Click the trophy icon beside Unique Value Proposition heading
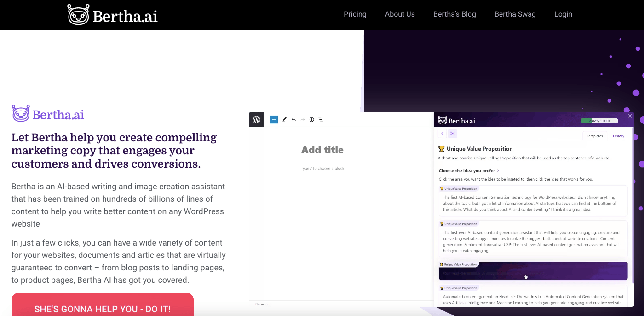The width and height of the screenshot is (644, 316). (442, 149)
